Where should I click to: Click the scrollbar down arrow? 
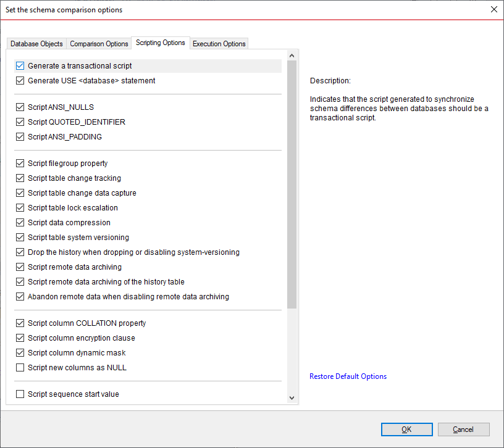point(292,398)
